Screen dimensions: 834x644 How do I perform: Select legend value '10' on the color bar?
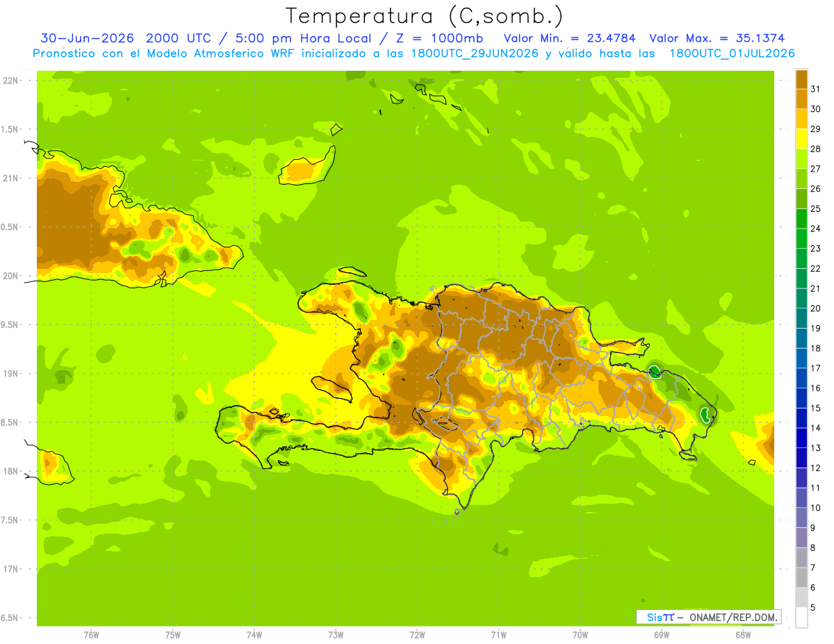[815, 508]
